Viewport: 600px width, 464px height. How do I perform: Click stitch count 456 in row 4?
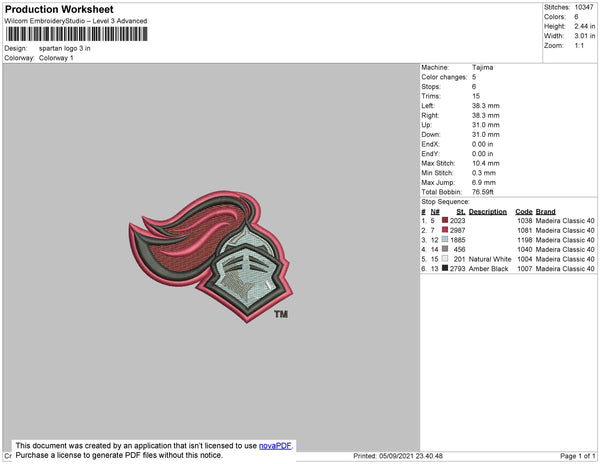459,249
